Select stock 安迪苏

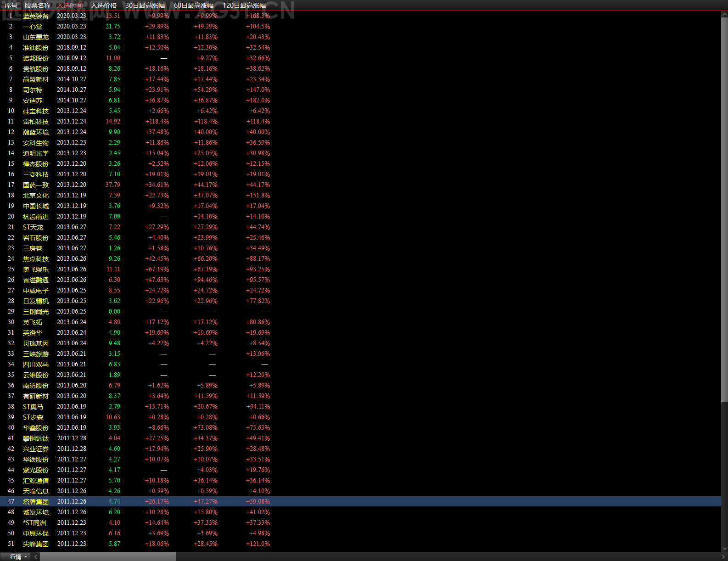click(x=33, y=101)
